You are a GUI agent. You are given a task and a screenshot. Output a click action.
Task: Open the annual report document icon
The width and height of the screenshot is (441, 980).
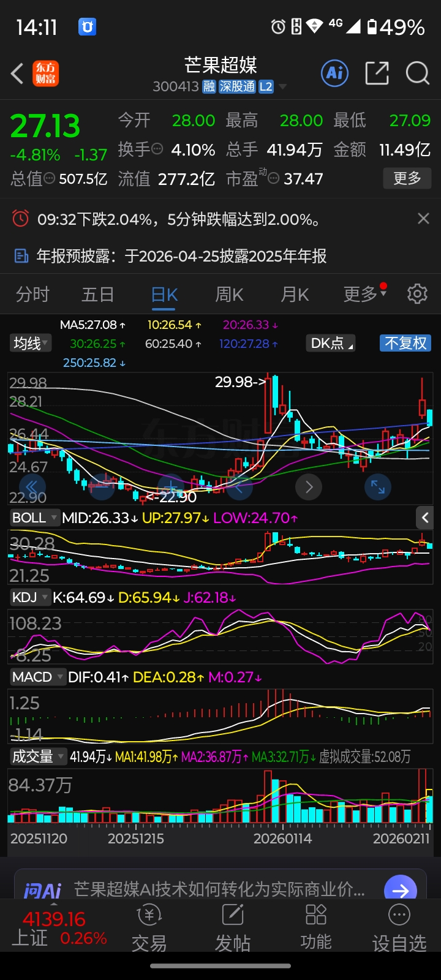tap(21, 256)
